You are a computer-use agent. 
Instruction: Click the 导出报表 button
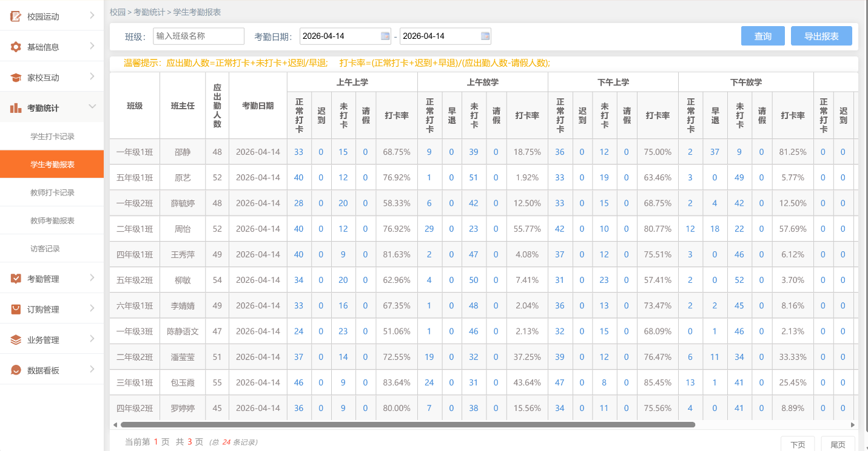click(821, 36)
